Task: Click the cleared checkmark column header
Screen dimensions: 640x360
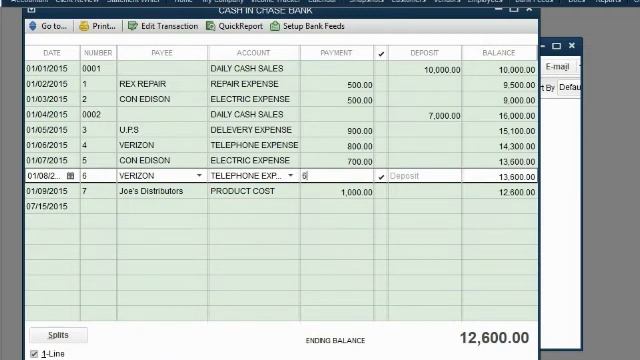Action: coord(381,53)
